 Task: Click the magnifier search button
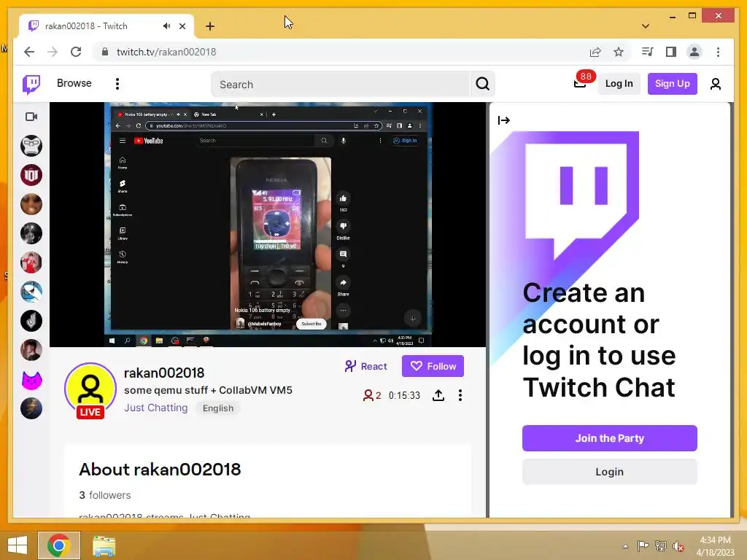(483, 85)
